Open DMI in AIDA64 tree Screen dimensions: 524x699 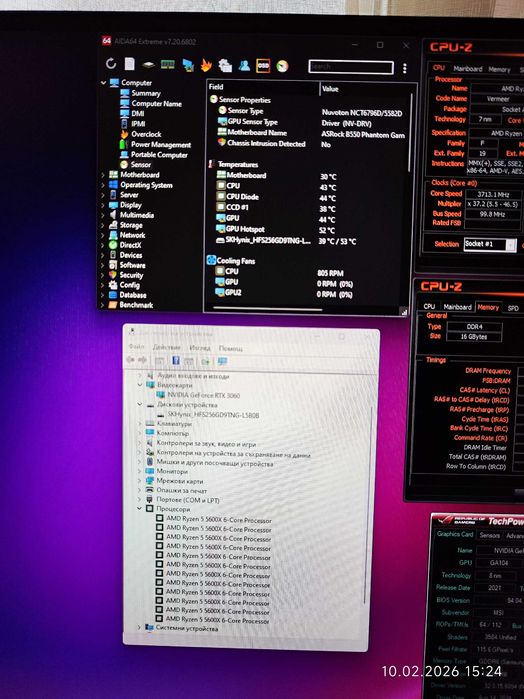tap(138, 114)
